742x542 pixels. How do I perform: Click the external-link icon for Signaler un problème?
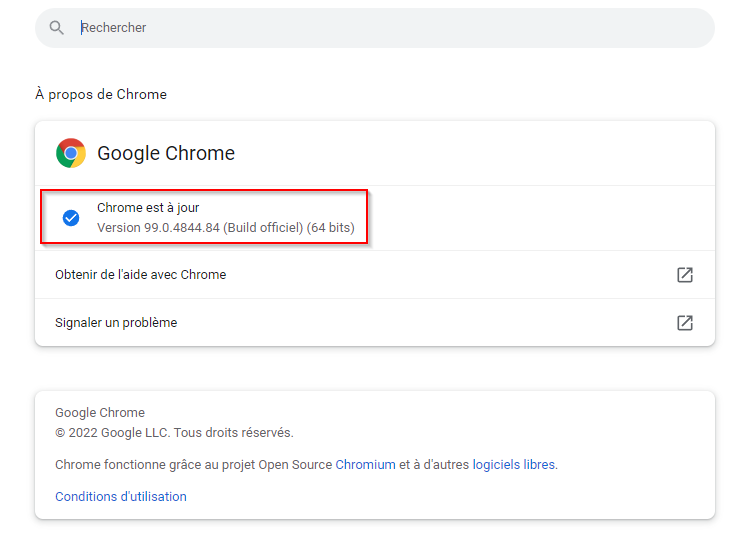[x=685, y=323]
